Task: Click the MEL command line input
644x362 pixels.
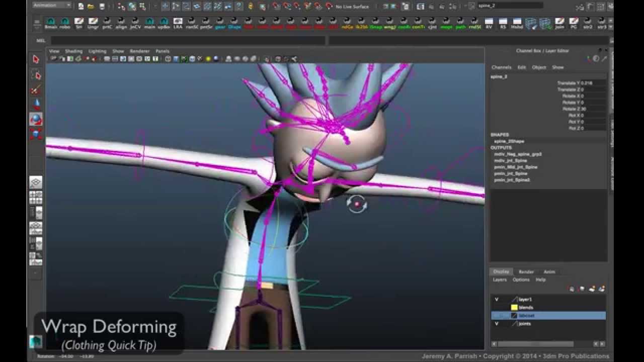Action: pyautogui.click(x=187, y=40)
